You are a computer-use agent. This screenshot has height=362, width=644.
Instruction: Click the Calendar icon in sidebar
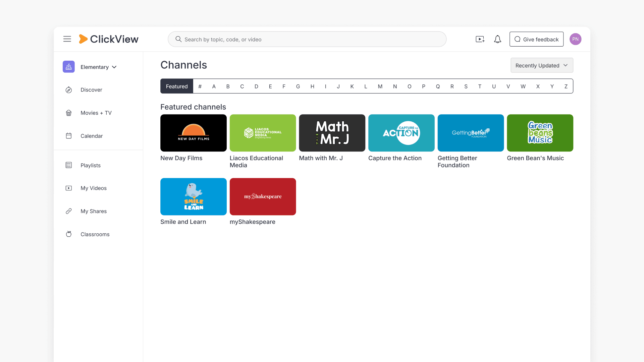pos(69,136)
